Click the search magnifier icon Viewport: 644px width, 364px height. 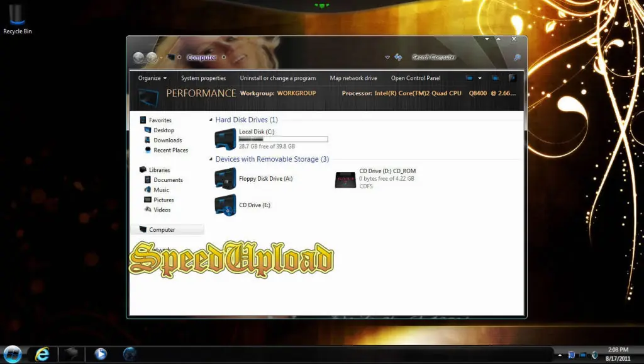[518, 57]
